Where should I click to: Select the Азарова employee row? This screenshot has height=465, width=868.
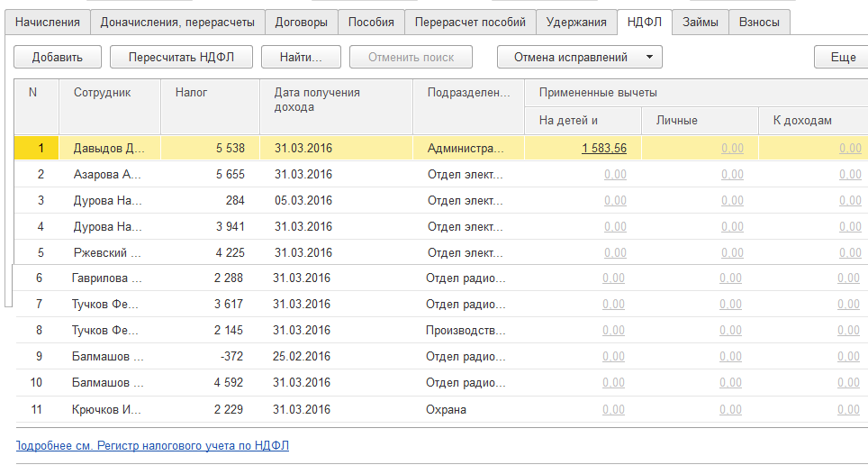pyautogui.click(x=107, y=175)
